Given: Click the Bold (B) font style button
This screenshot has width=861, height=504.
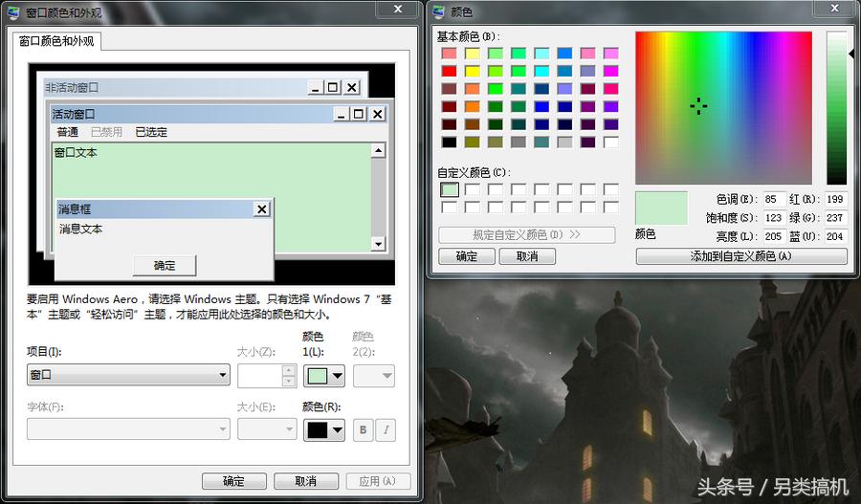Looking at the screenshot, I should tap(364, 430).
